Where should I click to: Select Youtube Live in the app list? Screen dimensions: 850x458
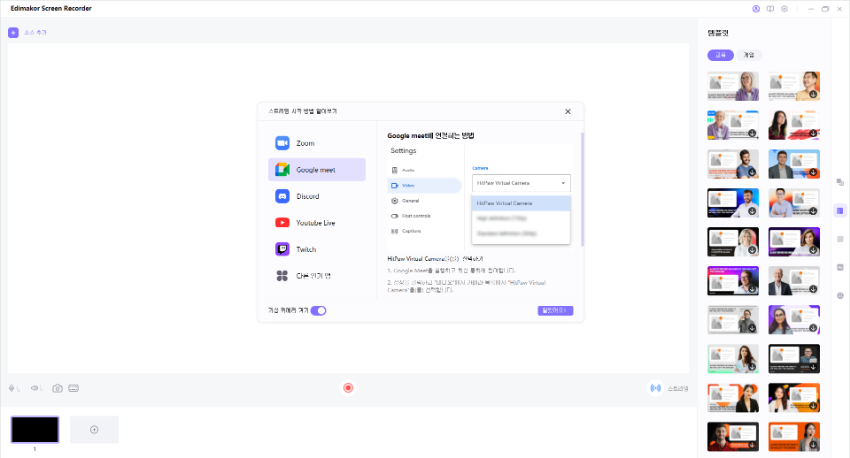click(317, 223)
